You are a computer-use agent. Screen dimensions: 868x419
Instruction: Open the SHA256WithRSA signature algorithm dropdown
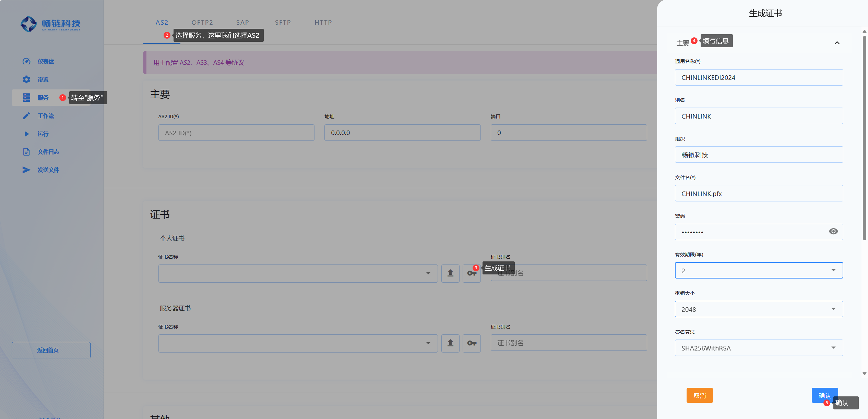pyautogui.click(x=759, y=348)
